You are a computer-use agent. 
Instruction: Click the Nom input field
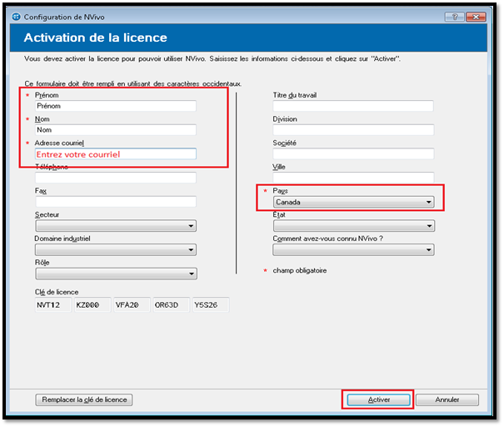click(x=115, y=130)
